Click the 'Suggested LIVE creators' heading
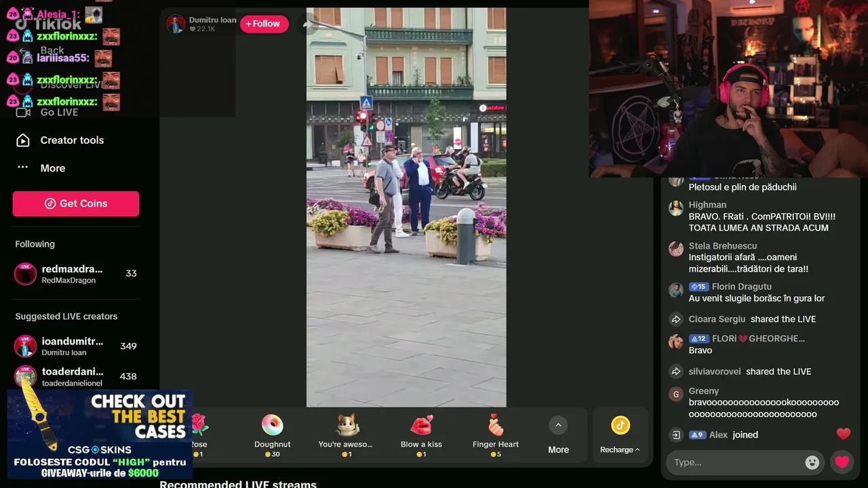The image size is (868, 488). 66,317
